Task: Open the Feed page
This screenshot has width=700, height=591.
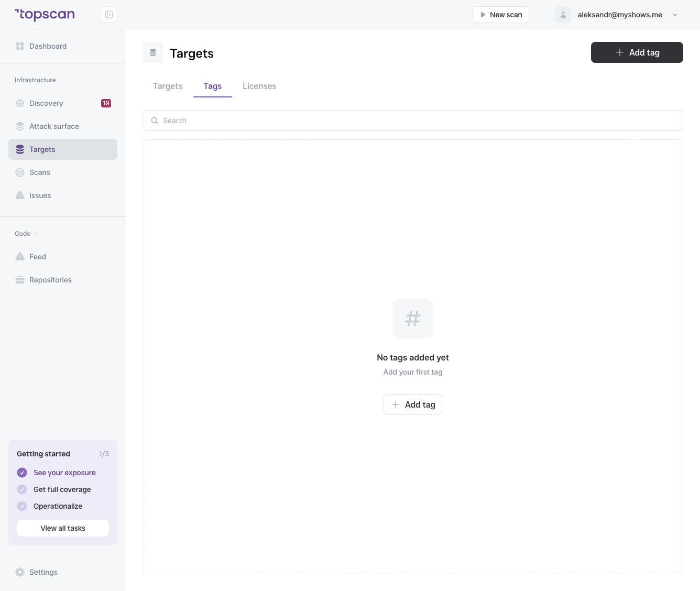Action: coord(63,257)
